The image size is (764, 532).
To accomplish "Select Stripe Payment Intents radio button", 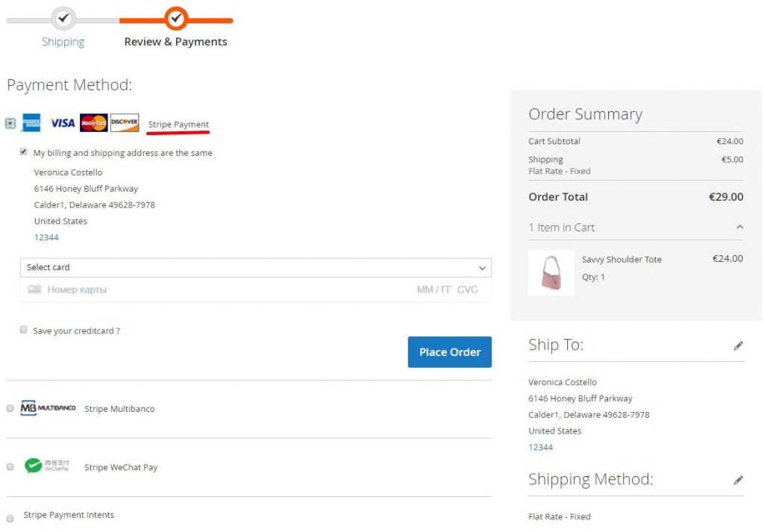I will [10, 518].
